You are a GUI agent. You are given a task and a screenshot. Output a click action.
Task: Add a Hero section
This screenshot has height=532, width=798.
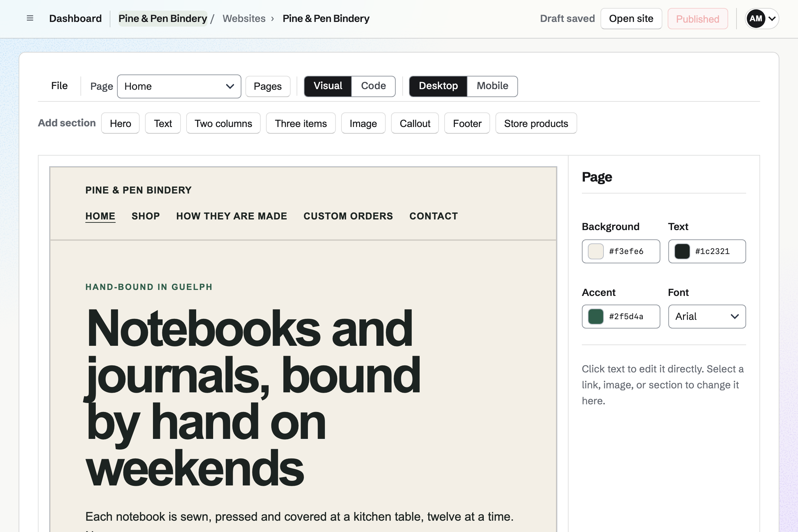point(120,123)
